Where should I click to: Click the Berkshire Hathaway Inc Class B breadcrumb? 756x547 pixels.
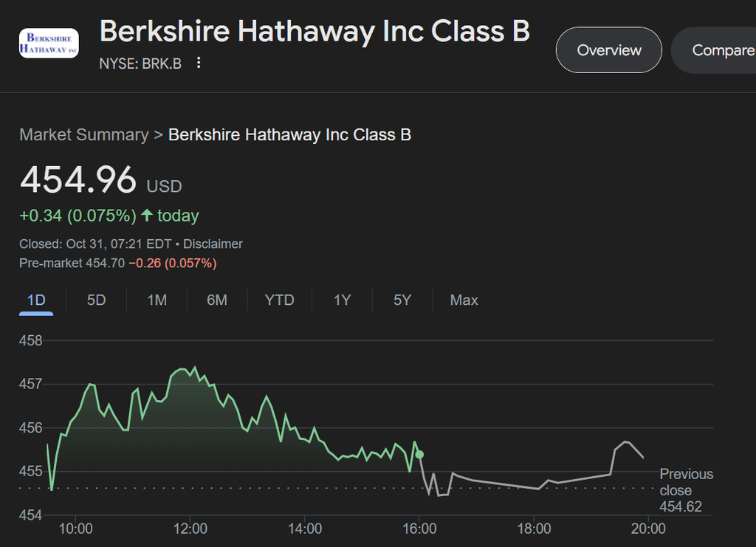[290, 134]
